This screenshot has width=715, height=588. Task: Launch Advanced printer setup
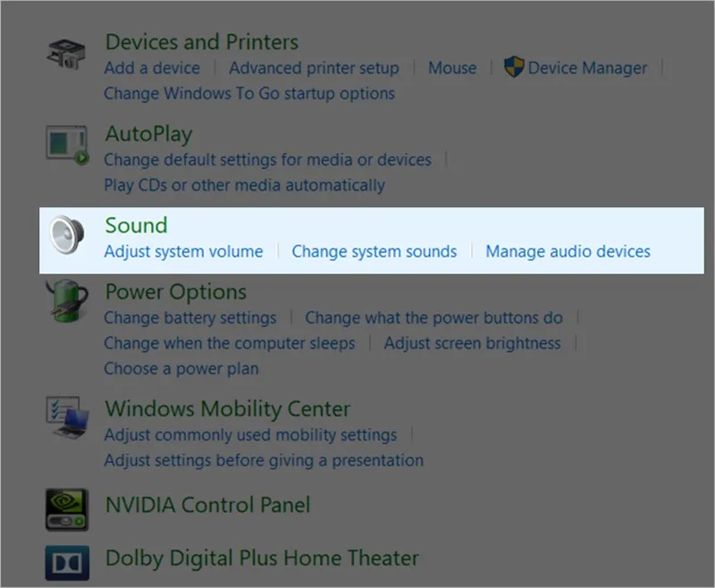pyautogui.click(x=313, y=68)
